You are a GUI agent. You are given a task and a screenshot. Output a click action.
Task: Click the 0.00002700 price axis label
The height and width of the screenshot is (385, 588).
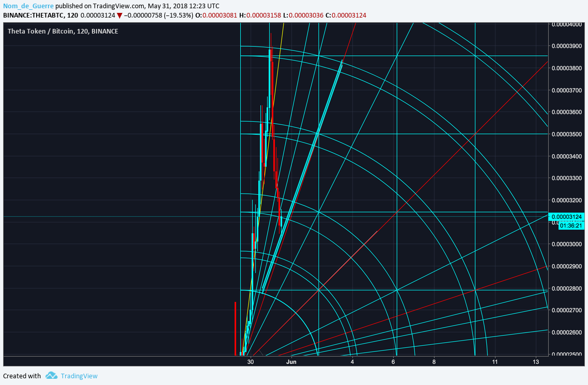point(567,310)
